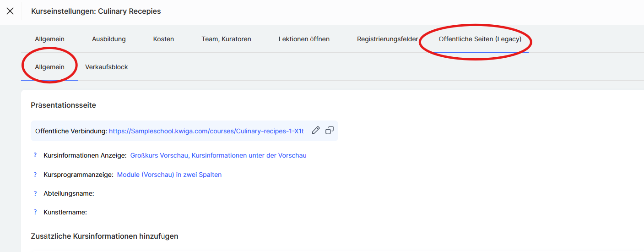Image resolution: width=644 pixels, height=252 pixels.
Task: Open the Sampleschool public course URL
Action: pyautogui.click(x=206, y=131)
